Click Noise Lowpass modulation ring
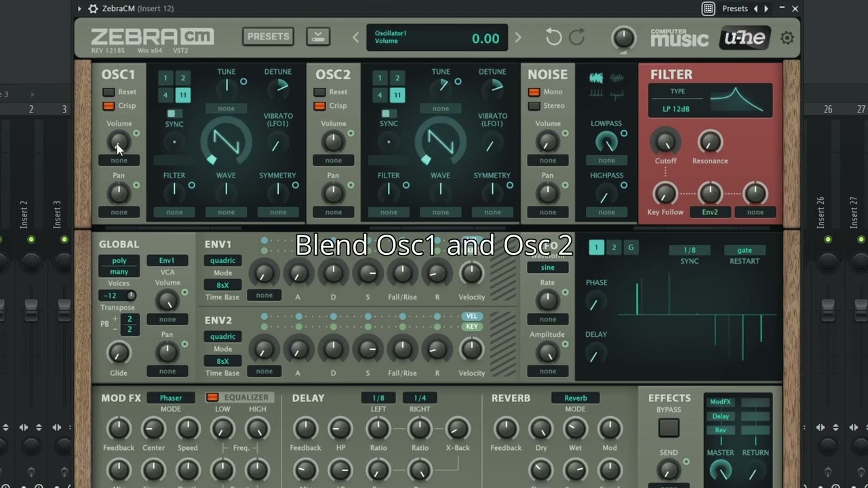Screen dimensions: 868x488 tap(624, 134)
